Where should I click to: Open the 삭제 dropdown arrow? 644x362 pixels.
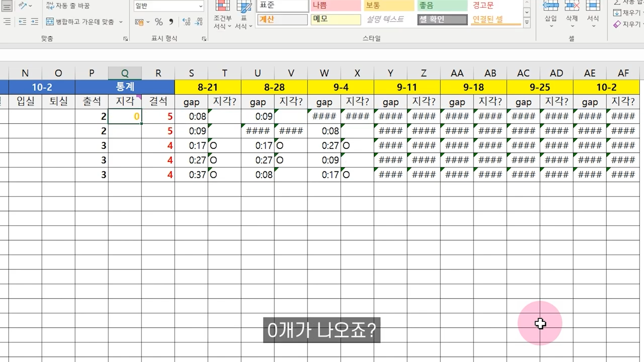(572, 27)
